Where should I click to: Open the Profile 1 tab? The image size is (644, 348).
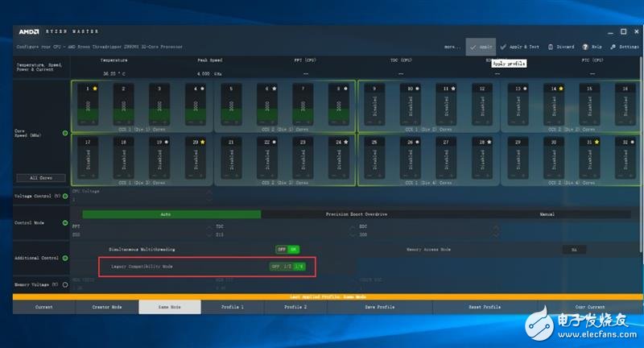point(233,307)
